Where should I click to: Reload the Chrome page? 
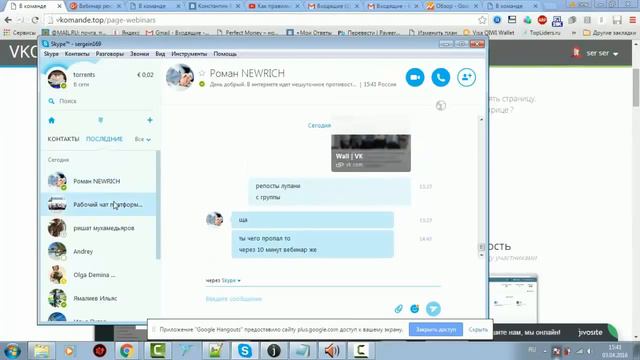click(35, 20)
